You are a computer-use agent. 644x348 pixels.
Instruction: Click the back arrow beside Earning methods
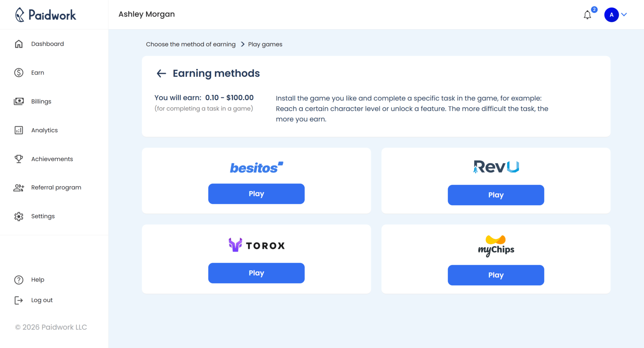click(x=161, y=73)
